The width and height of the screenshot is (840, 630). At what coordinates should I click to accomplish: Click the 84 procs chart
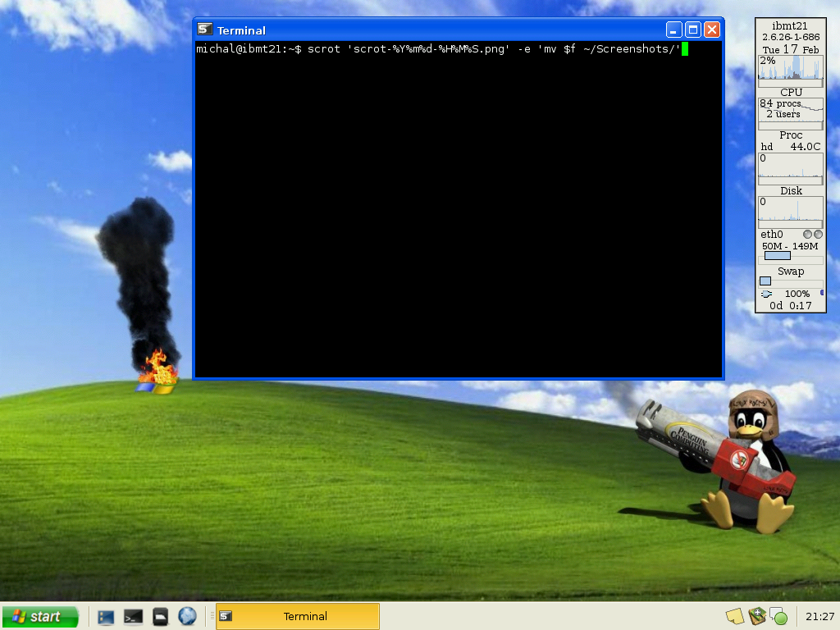791,109
